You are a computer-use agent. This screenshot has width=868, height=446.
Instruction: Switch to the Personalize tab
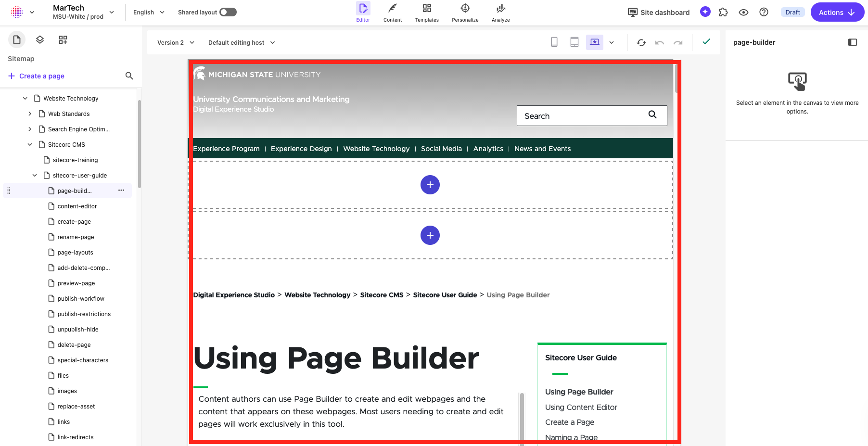click(465, 12)
